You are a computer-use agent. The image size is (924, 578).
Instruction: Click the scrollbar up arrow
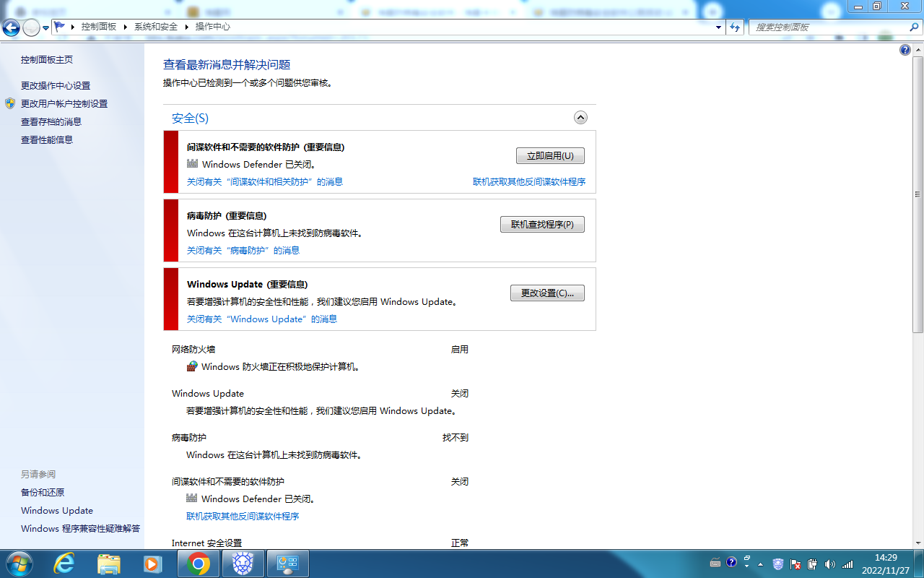tap(918, 48)
